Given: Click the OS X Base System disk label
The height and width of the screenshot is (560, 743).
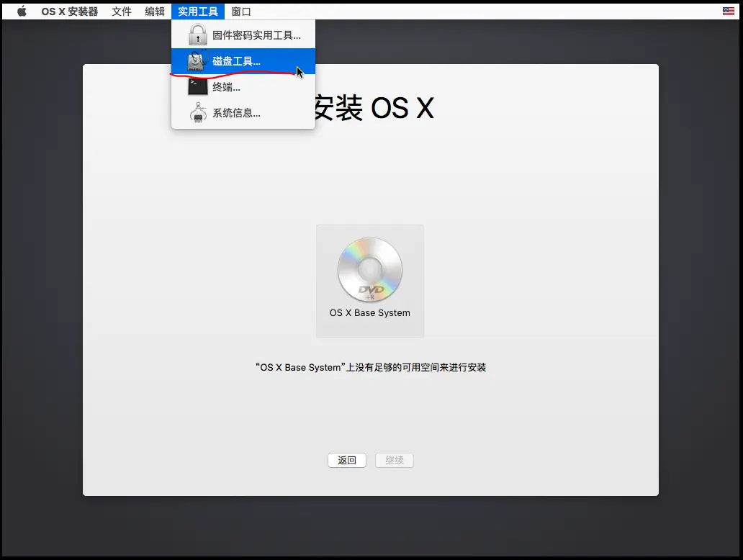Looking at the screenshot, I should pos(370,312).
